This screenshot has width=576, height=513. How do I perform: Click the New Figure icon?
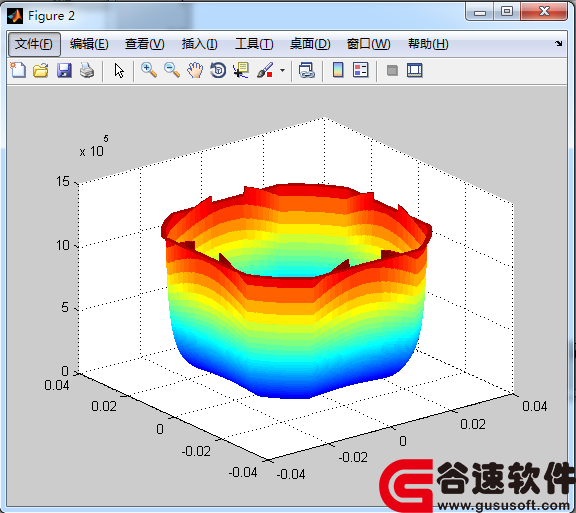coord(18,70)
